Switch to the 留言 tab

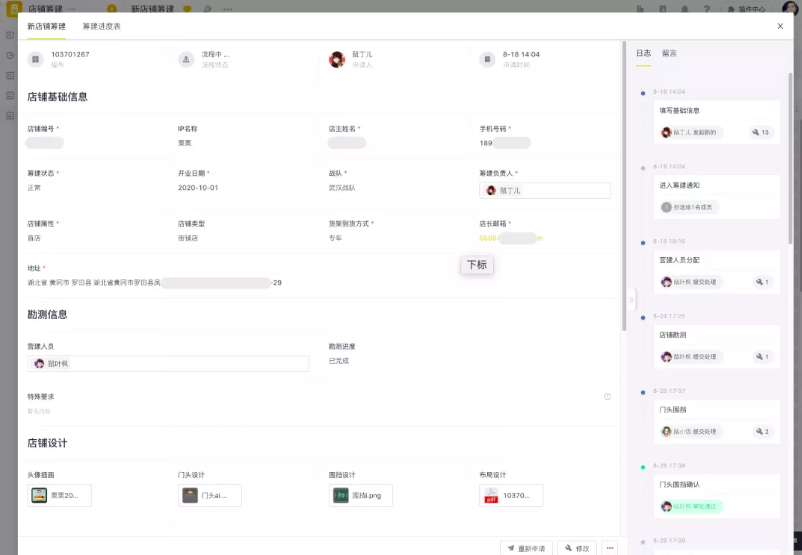click(669, 53)
